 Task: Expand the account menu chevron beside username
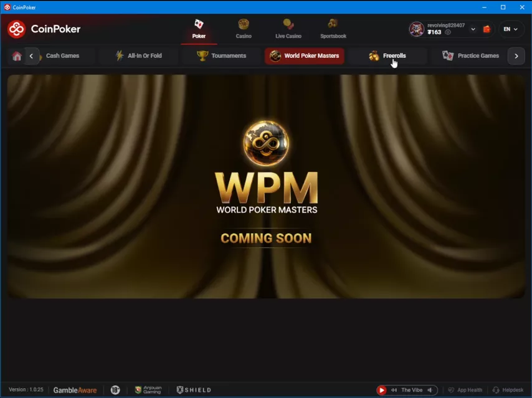click(x=473, y=29)
